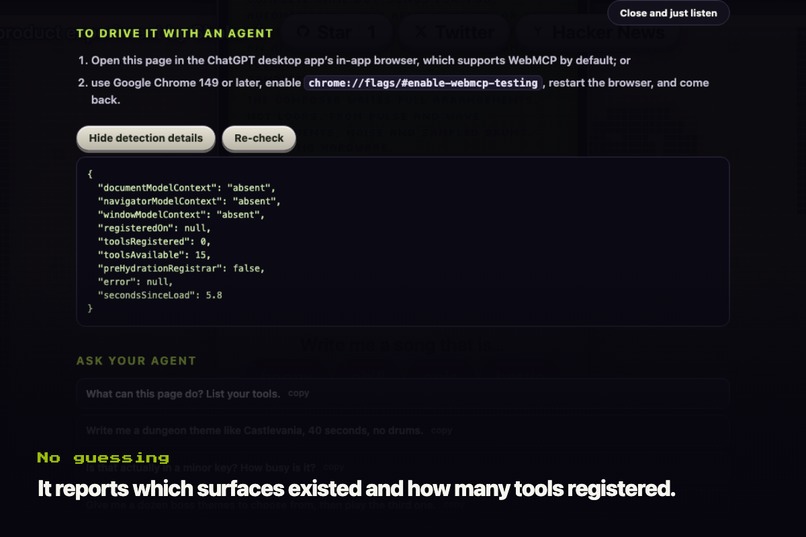
Task: Click the "toolsAvailable": 15 line
Action: [x=154, y=255]
